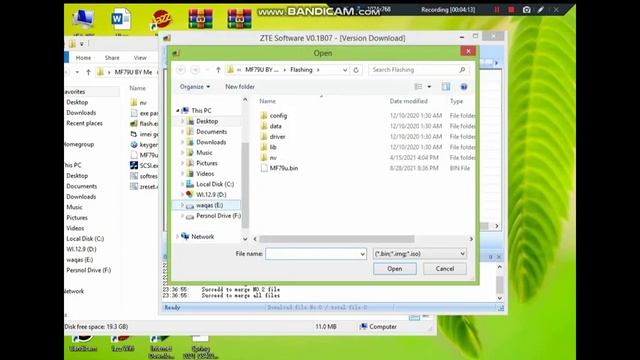The image size is (640, 360).
Task: Refresh the Flashing folder view
Action: (356, 70)
